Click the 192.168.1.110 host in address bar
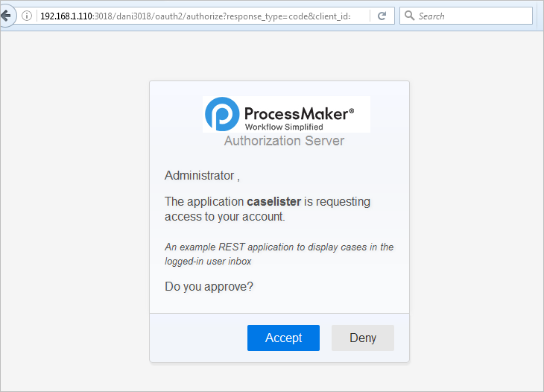This screenshot has width=544, height=392. coord(66,16)
